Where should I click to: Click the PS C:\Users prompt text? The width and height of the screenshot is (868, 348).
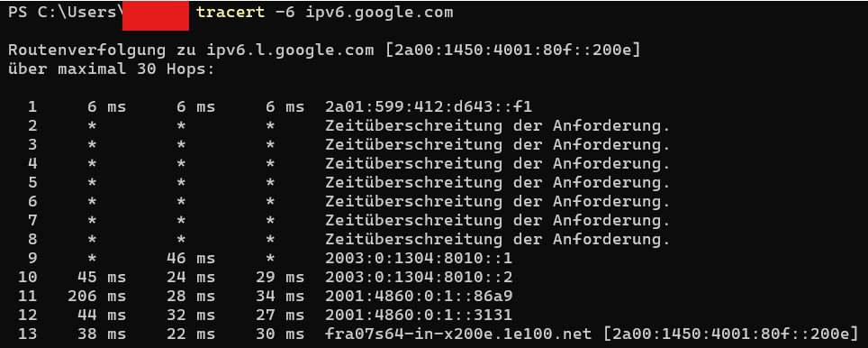66,13
